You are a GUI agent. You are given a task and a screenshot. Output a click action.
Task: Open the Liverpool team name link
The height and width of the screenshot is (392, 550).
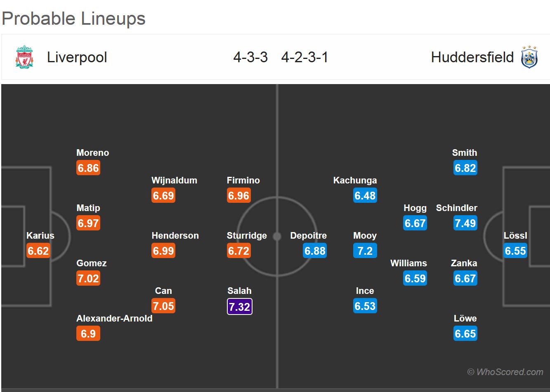77,57
